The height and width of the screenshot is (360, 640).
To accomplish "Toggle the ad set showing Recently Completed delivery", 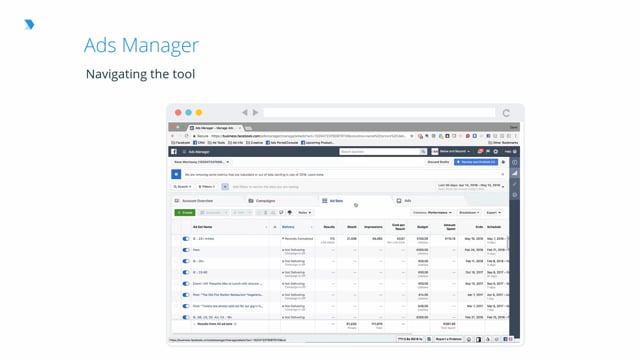I will point(186,239).
